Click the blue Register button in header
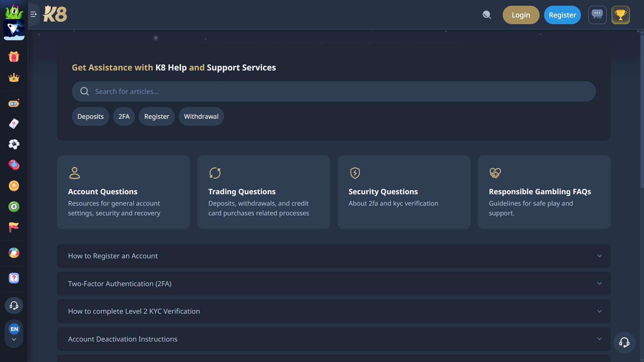Screen dimensions: 644x362 562,15
